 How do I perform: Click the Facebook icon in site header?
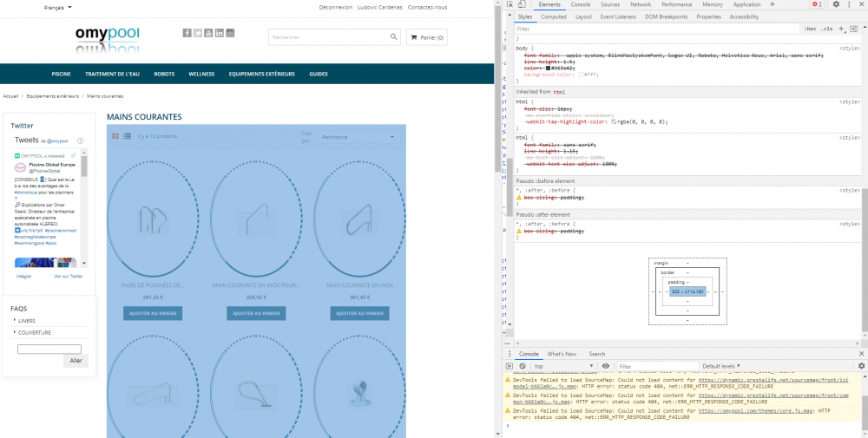187,33
